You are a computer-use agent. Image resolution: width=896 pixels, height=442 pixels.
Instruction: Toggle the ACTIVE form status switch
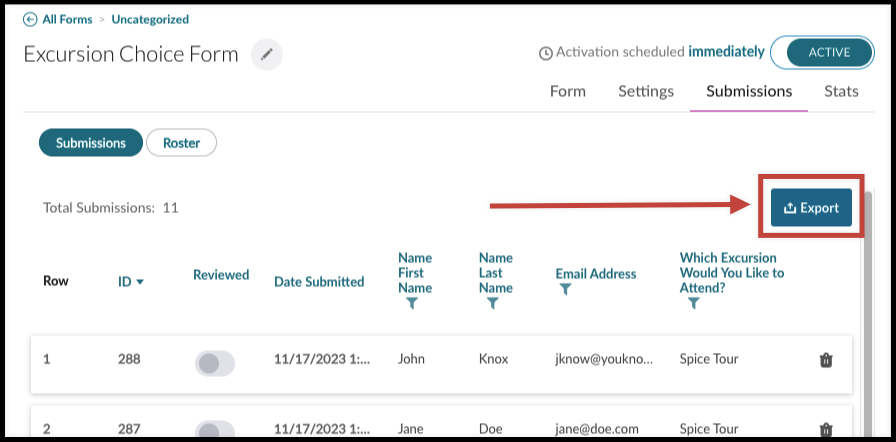(x=822, y=53)
